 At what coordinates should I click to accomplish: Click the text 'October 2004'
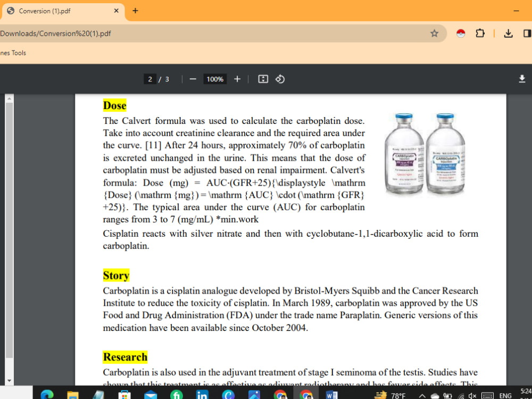279,328
